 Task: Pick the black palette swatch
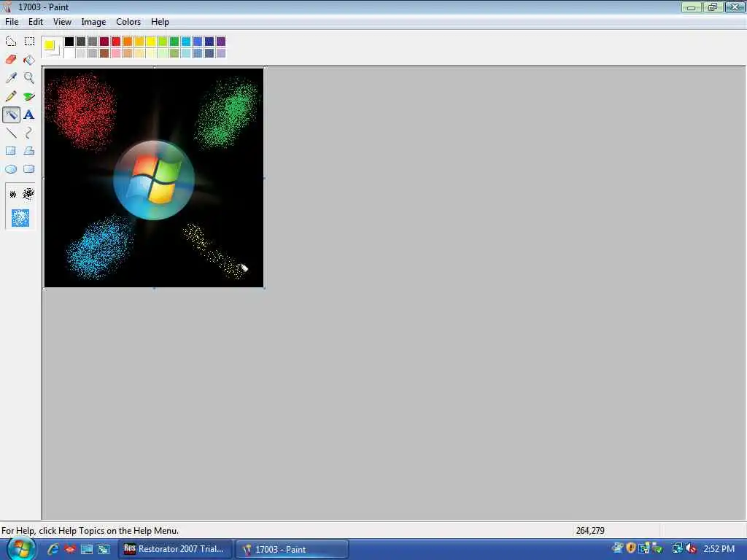click(x=69, y=42)
